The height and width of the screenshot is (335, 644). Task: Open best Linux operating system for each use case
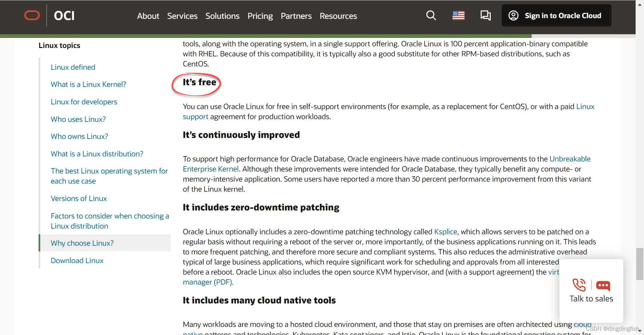pyautogui.click(x=109, y=176)
